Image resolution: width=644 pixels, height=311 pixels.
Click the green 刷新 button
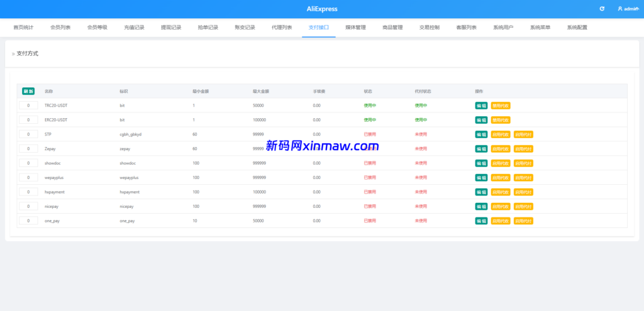28,91
